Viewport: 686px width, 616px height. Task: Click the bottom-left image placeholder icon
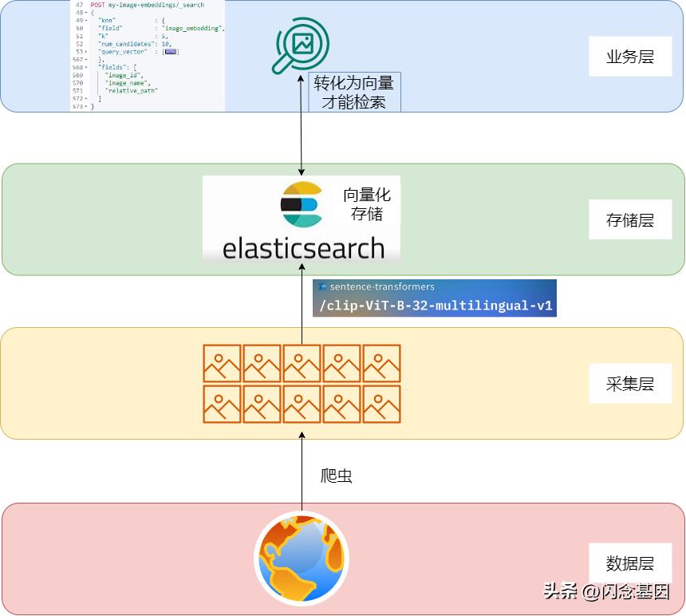coord(221,403)
